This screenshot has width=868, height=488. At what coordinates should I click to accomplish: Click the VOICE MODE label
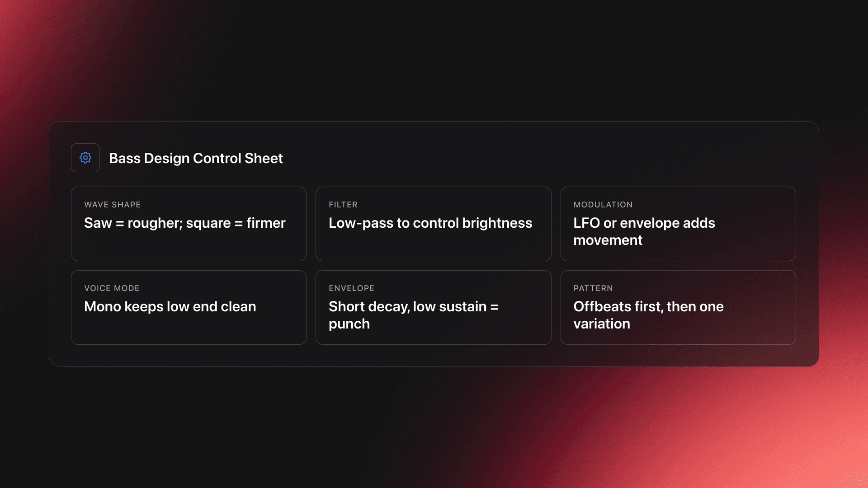[112, 288]
